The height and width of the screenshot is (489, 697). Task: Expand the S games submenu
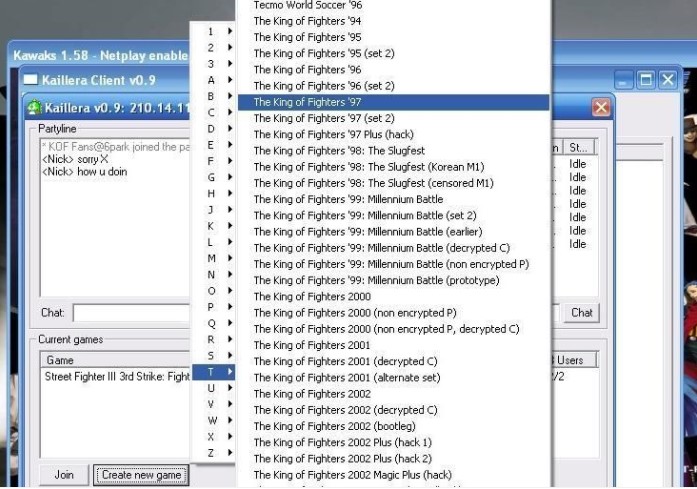213,356
